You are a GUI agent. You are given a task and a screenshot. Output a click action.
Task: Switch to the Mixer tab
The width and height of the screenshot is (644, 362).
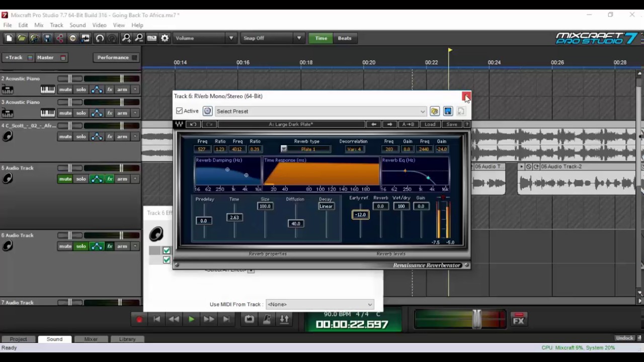[x=91, y=339]
